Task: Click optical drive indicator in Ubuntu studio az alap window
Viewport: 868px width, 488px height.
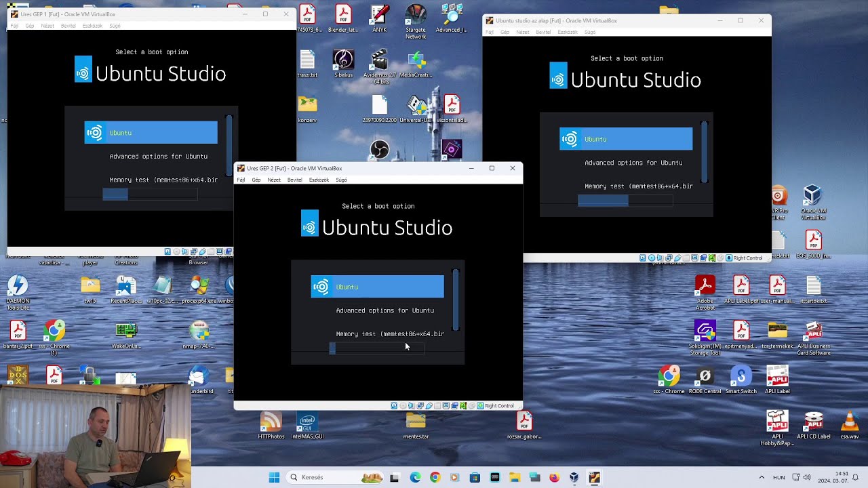Action: [x=652, y=258]
